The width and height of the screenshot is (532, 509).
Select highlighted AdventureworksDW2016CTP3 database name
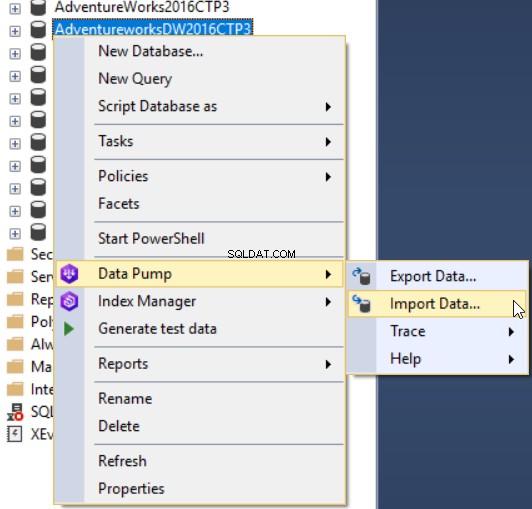point(153,29)
